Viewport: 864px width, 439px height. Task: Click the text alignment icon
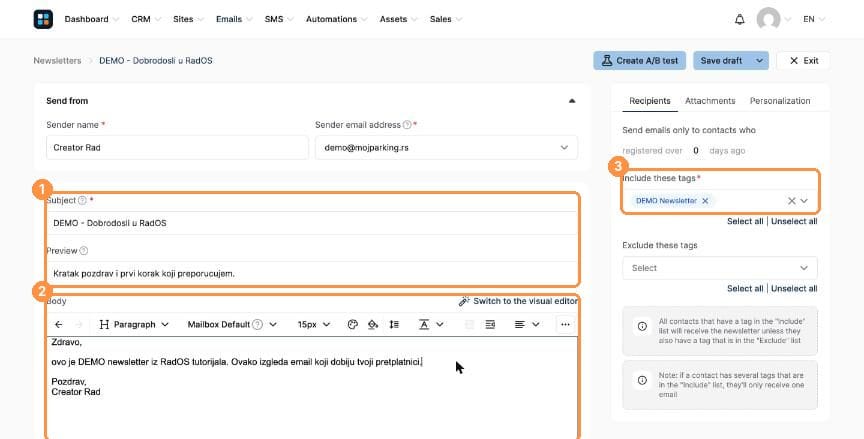click(x=520, y=324)
